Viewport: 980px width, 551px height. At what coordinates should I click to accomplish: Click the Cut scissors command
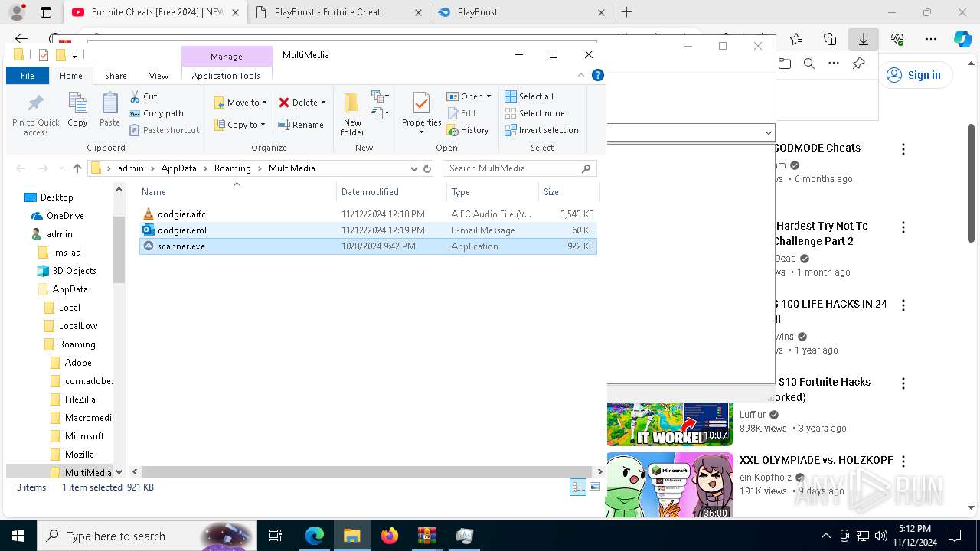[144, 96]
